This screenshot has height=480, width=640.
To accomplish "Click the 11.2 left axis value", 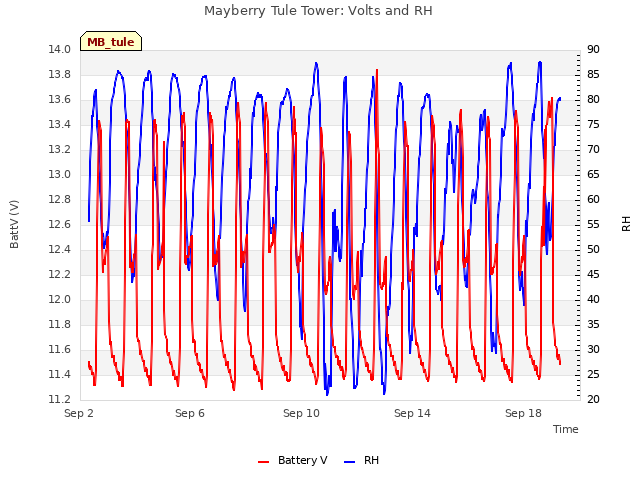I will (60, 399).
